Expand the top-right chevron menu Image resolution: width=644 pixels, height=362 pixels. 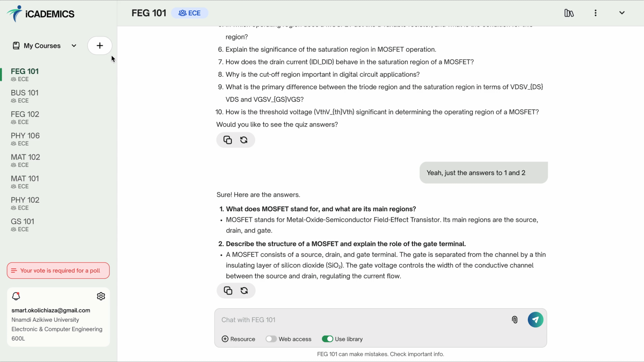tap(622, 13)
